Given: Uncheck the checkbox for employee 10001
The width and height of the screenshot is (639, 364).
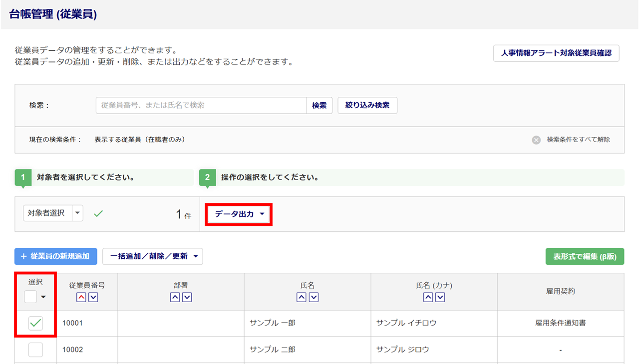Looking at the screenshot, I should (35, 323).
